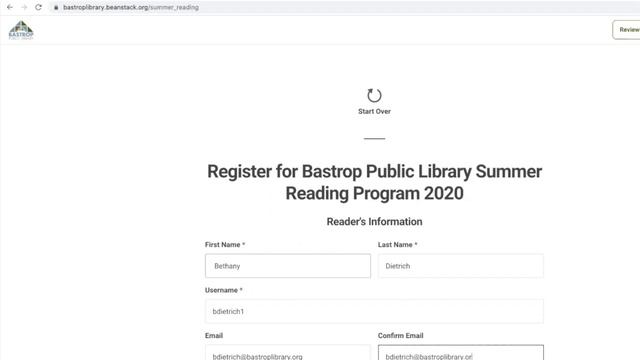Focus the First Name field containing Bethany
640x360 pixels.
[x=288, y=266]
